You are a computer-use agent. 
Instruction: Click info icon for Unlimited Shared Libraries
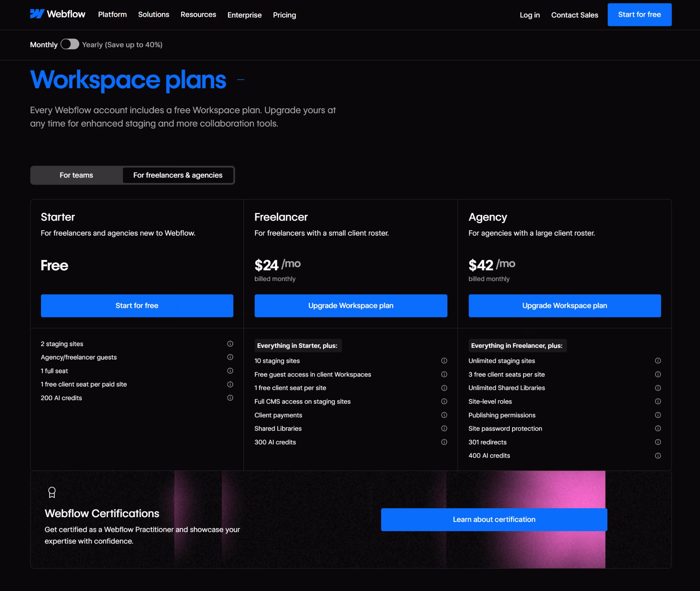(658, 388)
